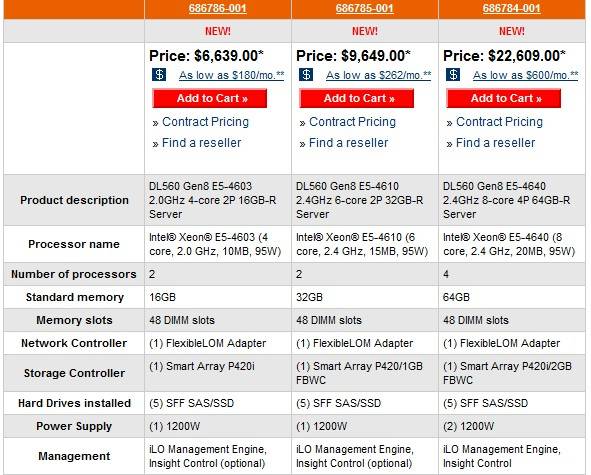Image resolution: width=591 pixels, height=475 pixels.
Task: Open product link 686786-001
Action: 217,8
